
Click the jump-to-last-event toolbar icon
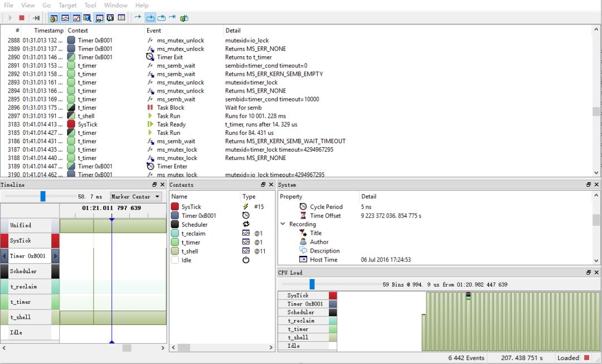click(x=36, y=17)
